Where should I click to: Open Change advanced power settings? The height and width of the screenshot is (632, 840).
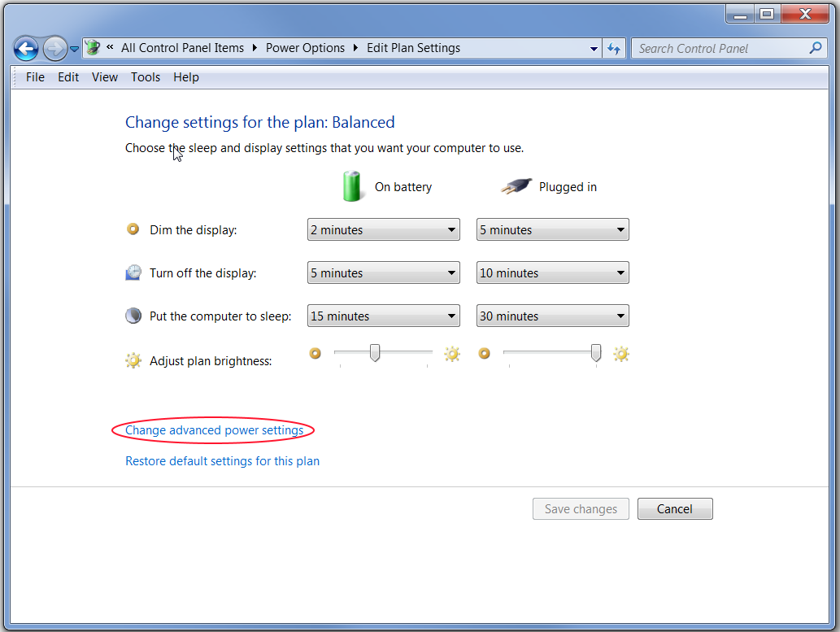[x=212, y=430]
